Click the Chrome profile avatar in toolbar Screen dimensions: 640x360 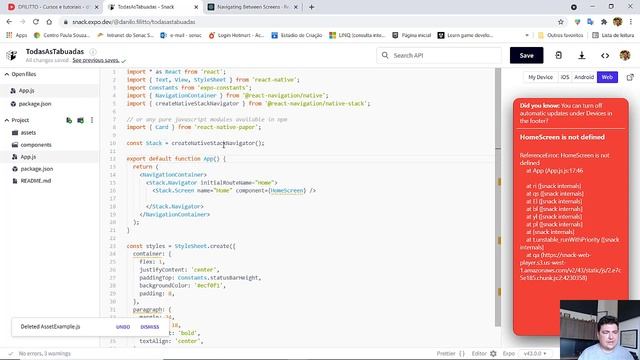coord(618,22)
